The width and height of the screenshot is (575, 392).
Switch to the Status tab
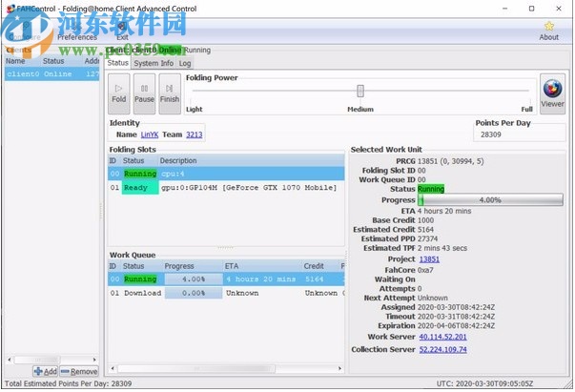tap(117, 63)
